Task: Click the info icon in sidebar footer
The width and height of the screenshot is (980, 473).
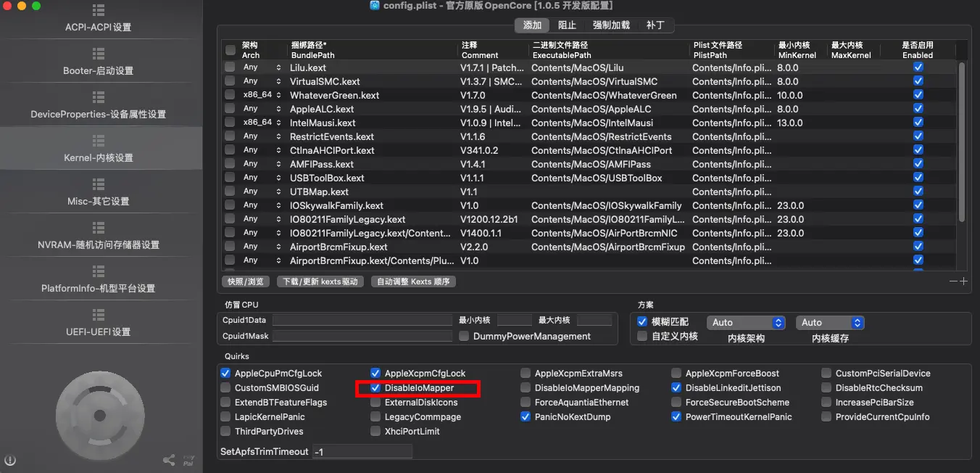Action: coord(10,460)
